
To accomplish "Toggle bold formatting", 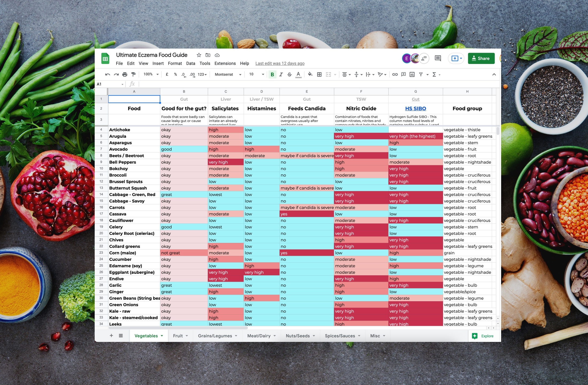I will (x=272, y=75).
